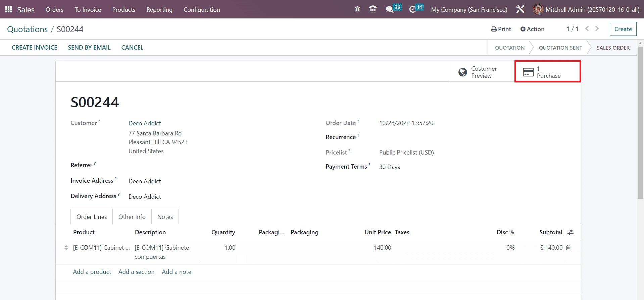This screenshot has width=644, height=300.
Task: Open optional columns settings icon
Action: (571, 232)
